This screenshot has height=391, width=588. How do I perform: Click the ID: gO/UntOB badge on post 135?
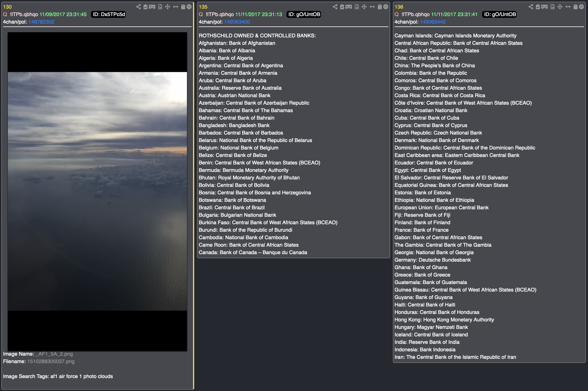(x=304, y=14)
